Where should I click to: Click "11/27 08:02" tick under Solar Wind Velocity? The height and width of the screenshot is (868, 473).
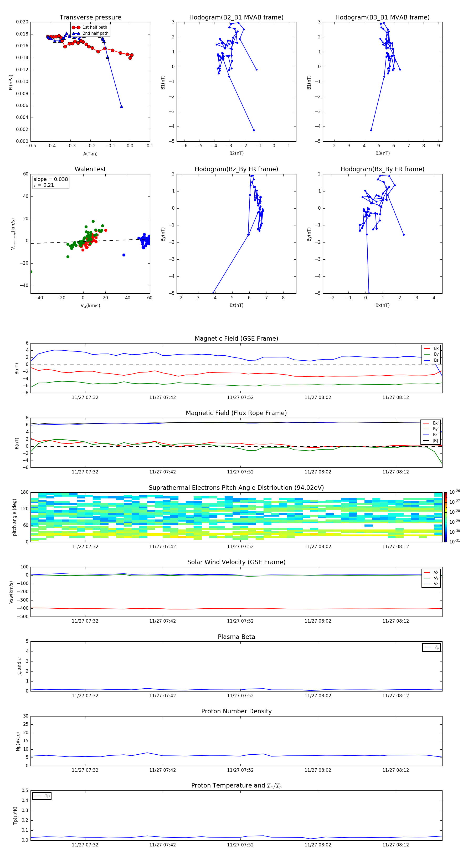(318, 621)
